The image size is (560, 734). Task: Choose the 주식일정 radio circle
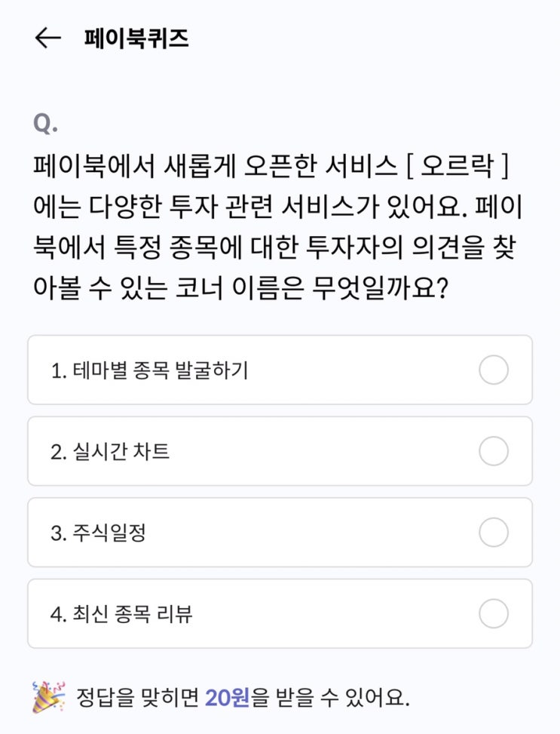point(493,533)
